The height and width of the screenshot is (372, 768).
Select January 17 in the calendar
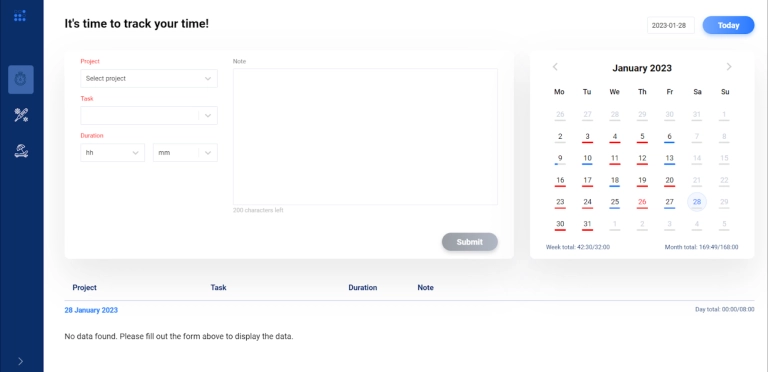[x=587, y=181]
